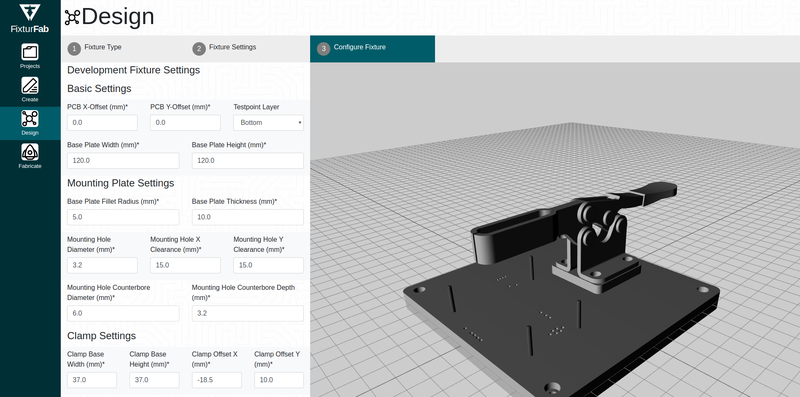
Task: Select step 3 Configure Fixture tab
Action: [x=372, y=48]
